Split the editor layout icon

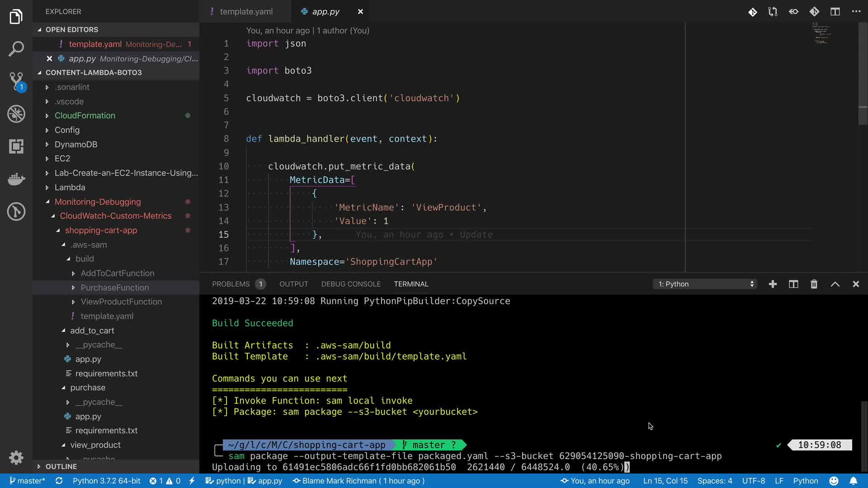(x=835, y=12)
